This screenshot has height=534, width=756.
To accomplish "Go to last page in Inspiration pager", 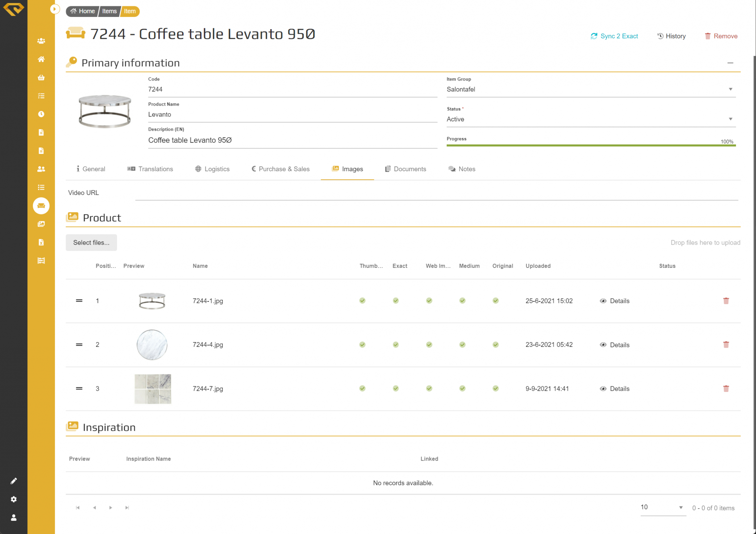I will pos(127,508).
